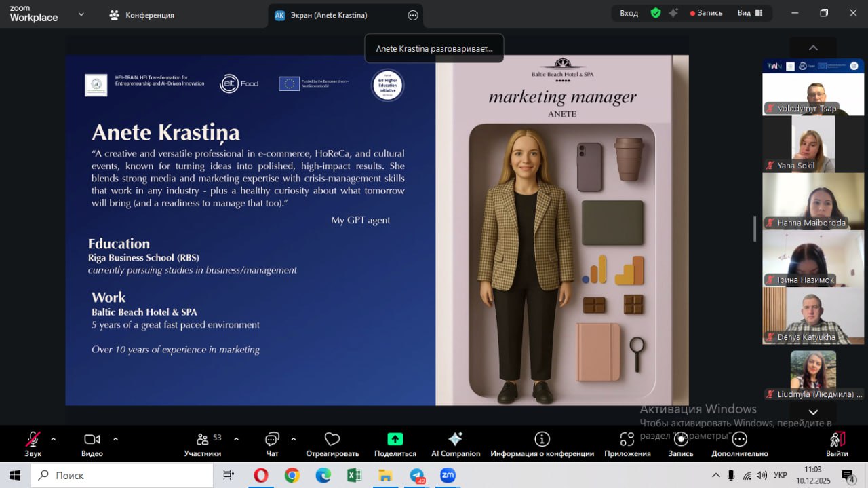This screenshot has height=488, width=868.
Task: Open File Explorer from the taskbar
Action: [x=385, y=475]
